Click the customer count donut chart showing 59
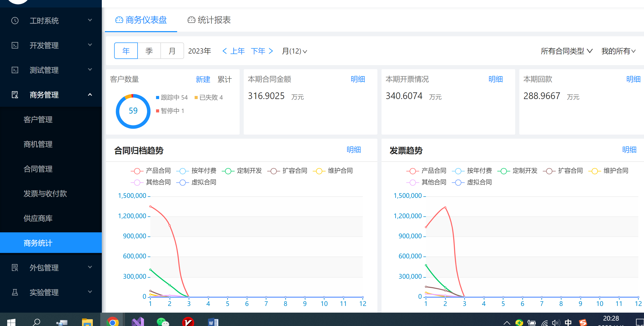644x326 pixels. (x=133, y=111)
